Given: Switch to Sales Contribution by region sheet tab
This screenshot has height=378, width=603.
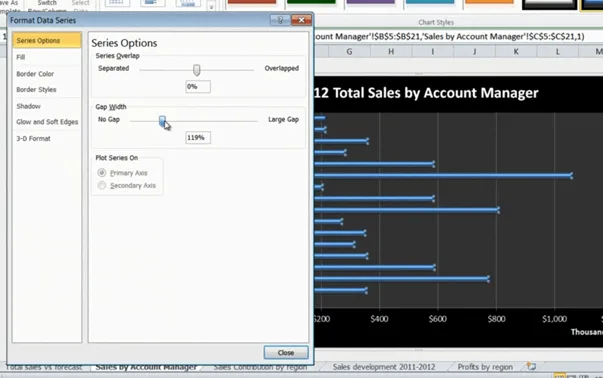Looking at the screenshot, I should click(x=260, y=367).
